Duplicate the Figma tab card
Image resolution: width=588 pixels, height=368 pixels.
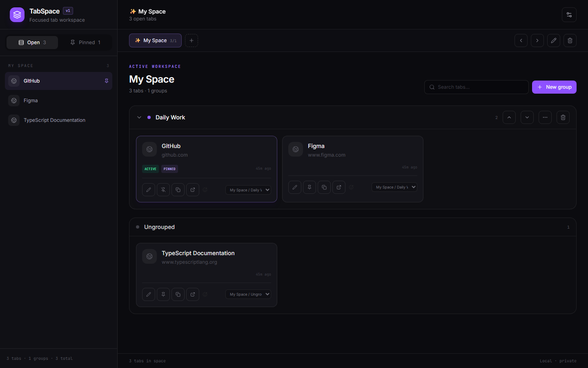tap(324, 187)
